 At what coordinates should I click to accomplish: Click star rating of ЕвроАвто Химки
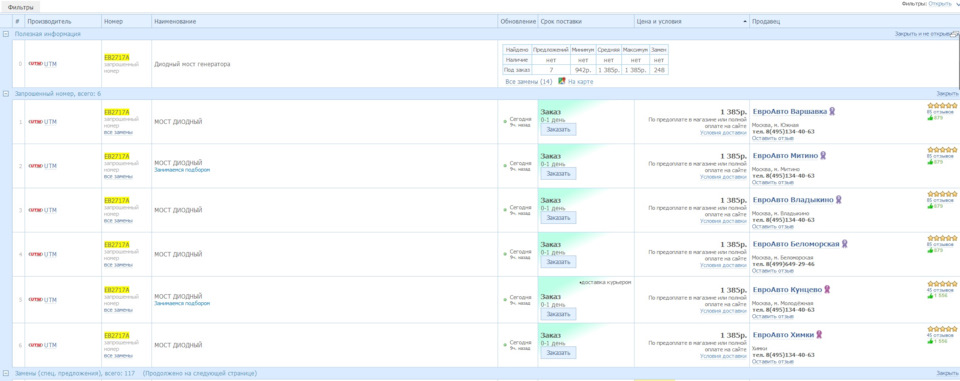pyautogui.click(x=942, y=328)
